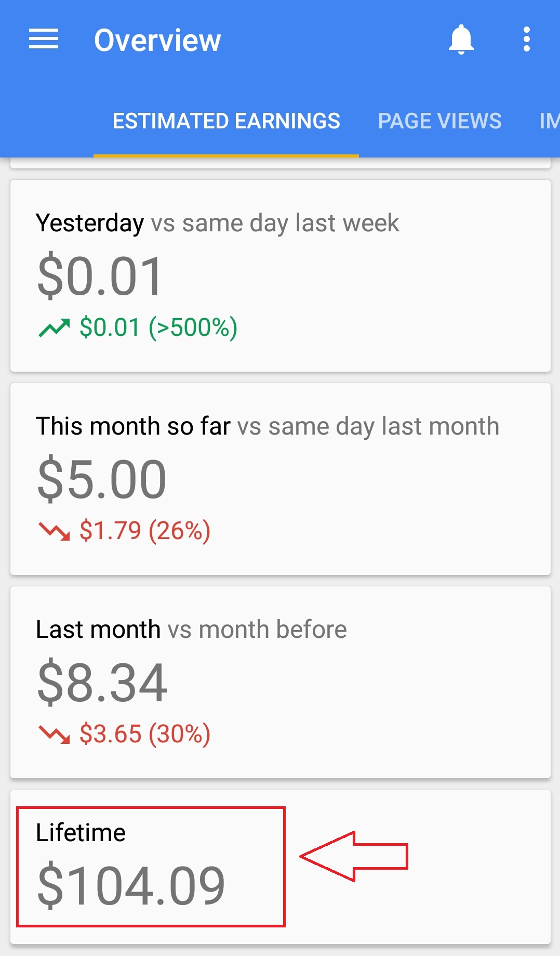
Task: Tap the notifications bell icon
Action: pos(461,40)
